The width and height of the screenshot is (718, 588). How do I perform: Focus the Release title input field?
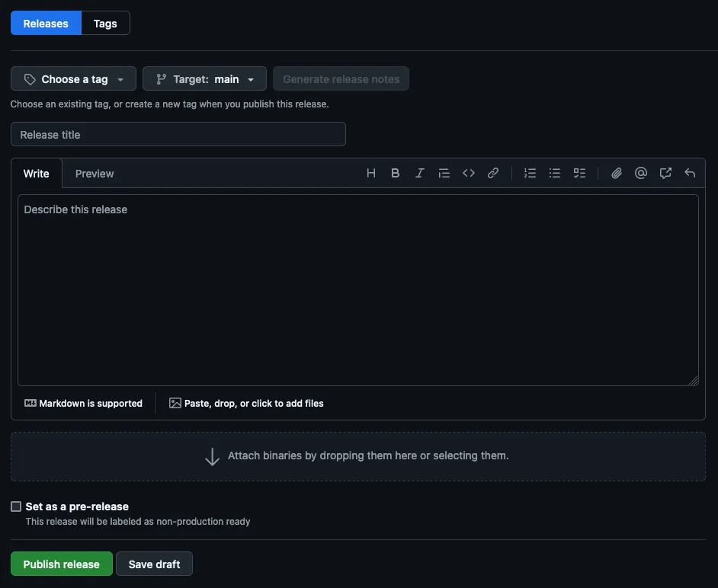[178, 135]
